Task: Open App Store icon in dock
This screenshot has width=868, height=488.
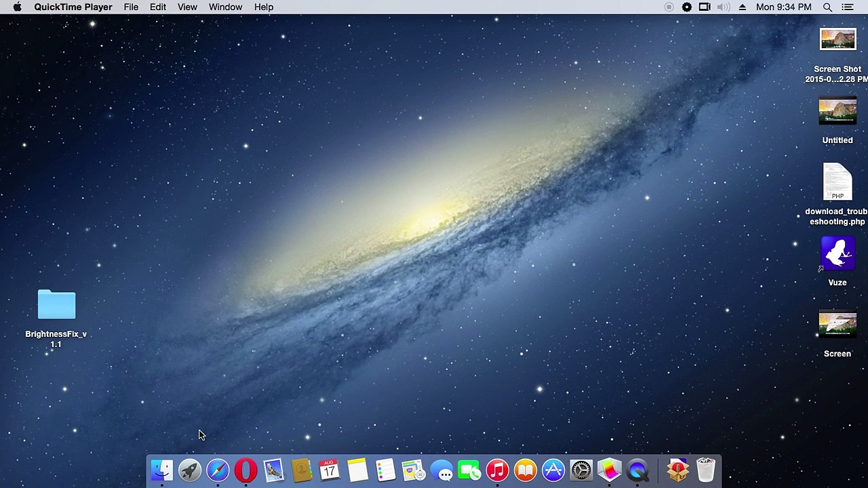Action: [x=553, y=470]
